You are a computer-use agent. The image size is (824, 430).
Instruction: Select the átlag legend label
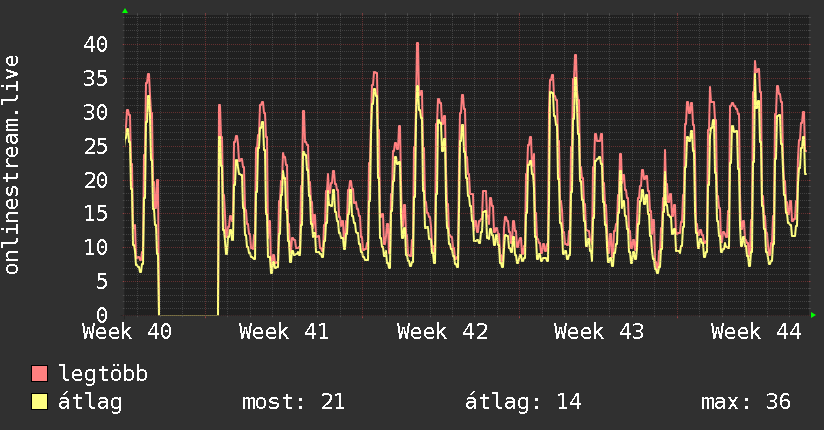point(90,402)
